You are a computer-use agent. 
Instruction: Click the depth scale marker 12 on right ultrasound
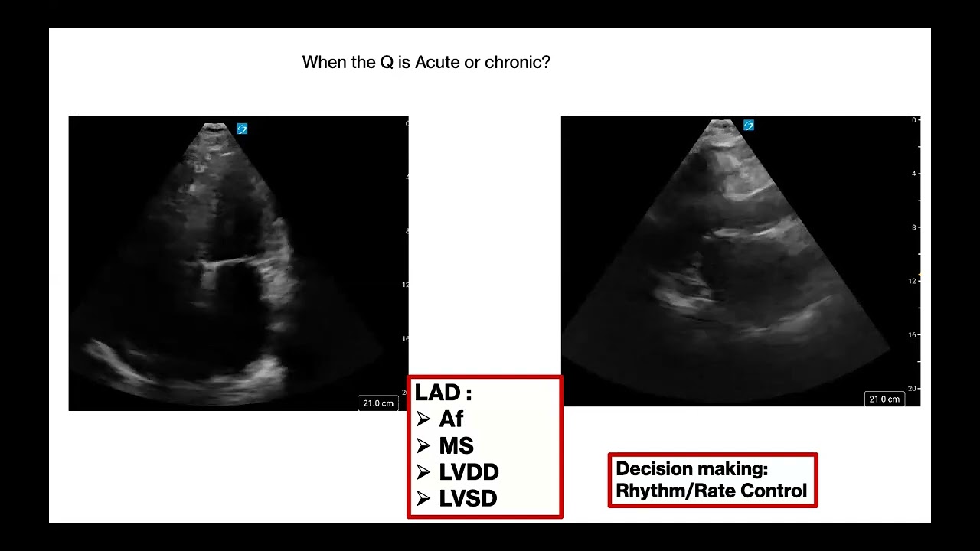point(913,281)
